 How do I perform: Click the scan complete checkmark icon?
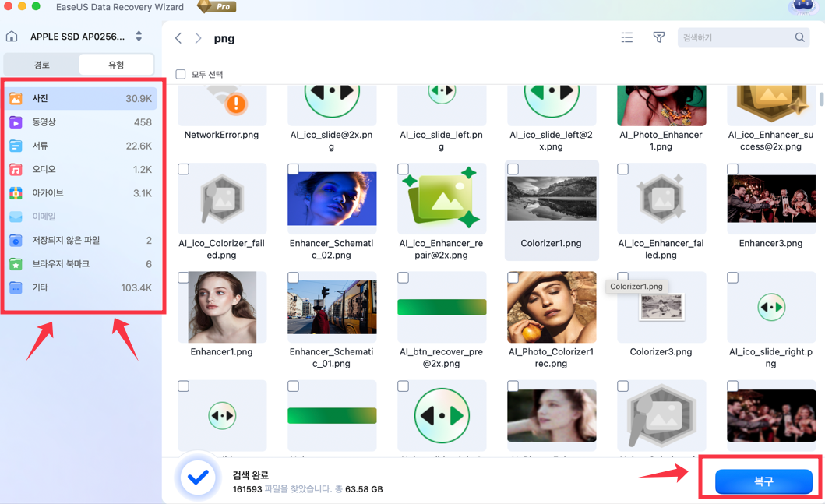point(198,478)
